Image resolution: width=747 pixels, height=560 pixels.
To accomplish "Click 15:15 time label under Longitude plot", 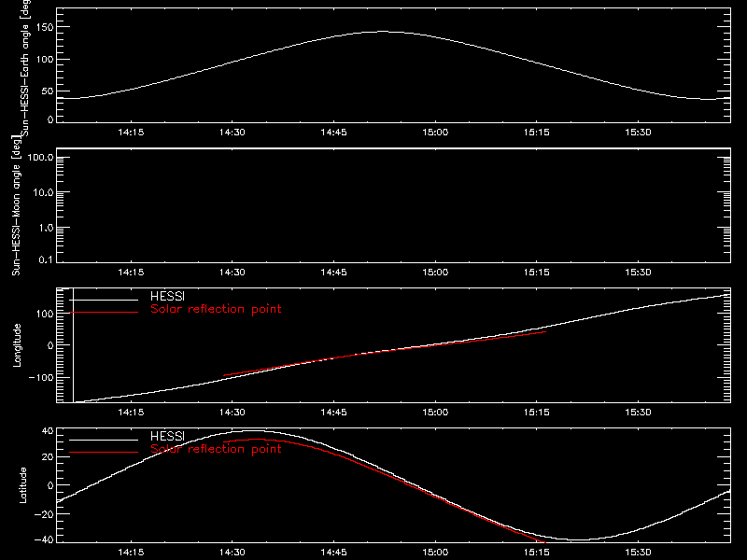I will [536, 412].
